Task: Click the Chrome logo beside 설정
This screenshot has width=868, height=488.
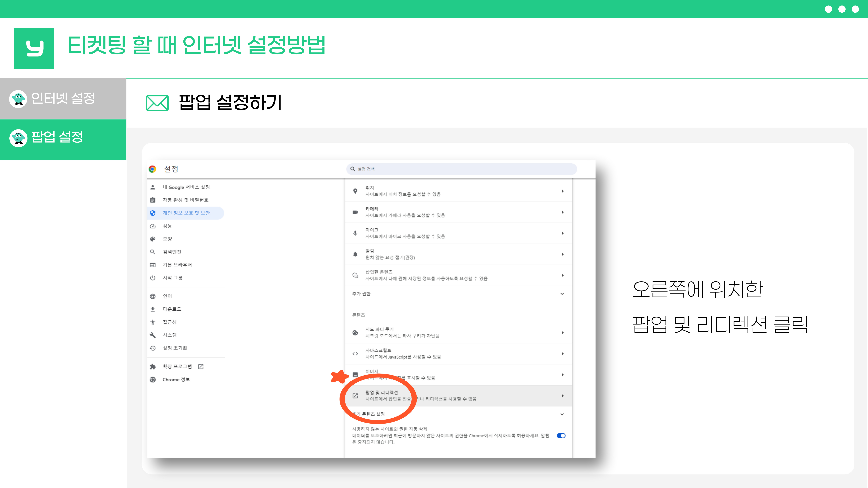Action: pyautogui.click(x=152, y=169)
